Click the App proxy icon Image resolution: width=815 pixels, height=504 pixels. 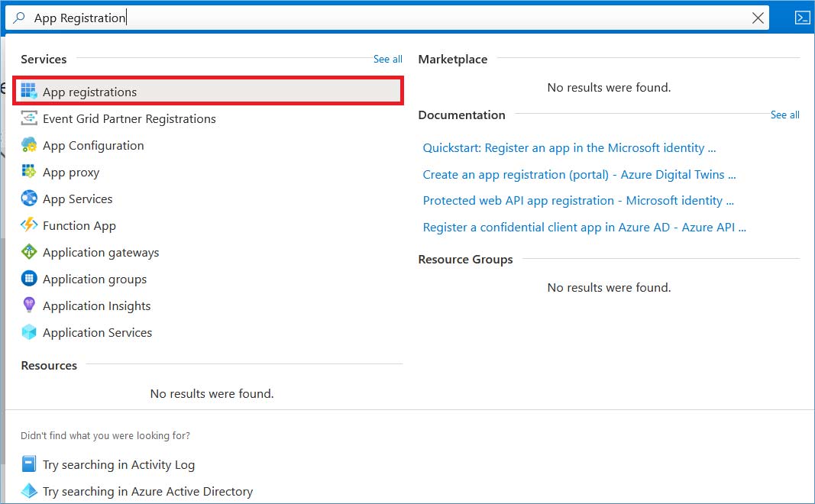click(29, 171)
